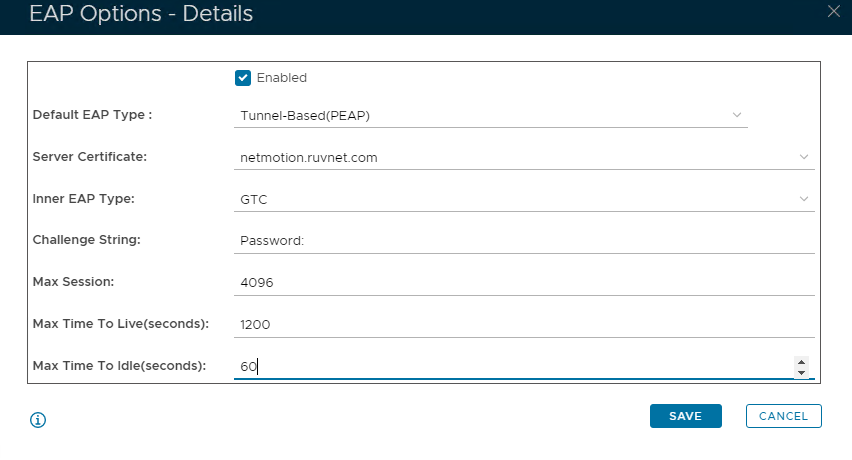The width and height of the screenshot is (852, 460).
Task: Click the info icon at bottom left
Action: 39,420
